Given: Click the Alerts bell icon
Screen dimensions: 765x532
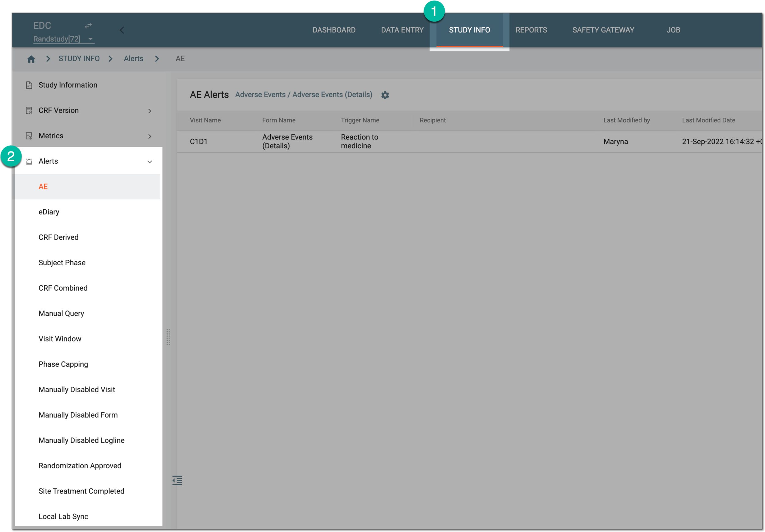Looking at the screenshot, I should click(29, 161).
